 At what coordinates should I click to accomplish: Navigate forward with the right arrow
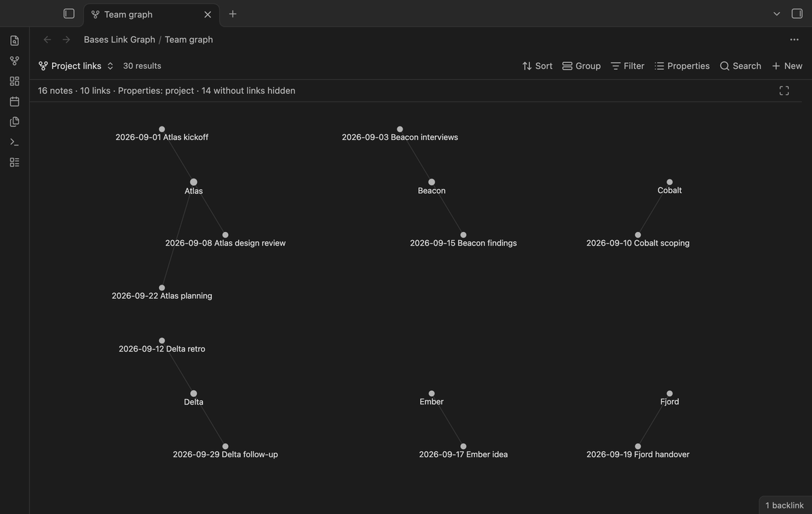point(66,39)
